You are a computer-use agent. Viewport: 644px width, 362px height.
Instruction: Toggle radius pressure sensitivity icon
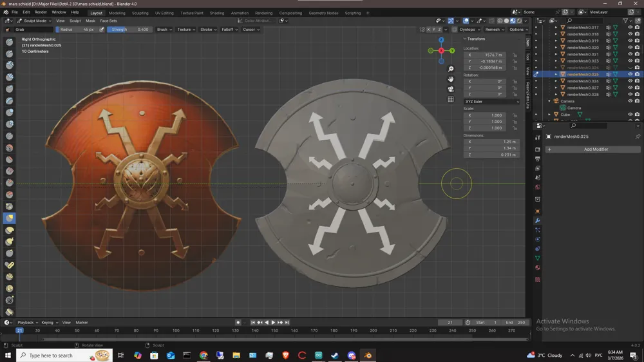pos(102,30)
